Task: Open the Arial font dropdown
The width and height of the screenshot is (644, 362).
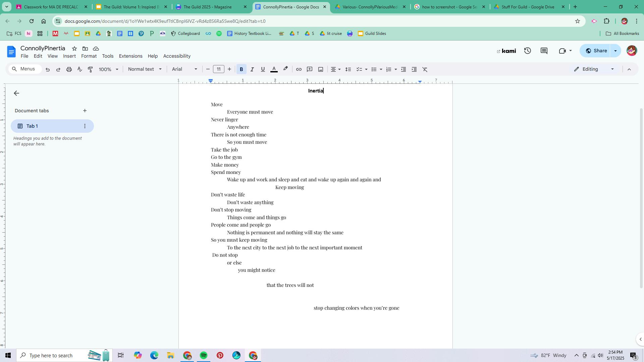Action: point(184,69)
